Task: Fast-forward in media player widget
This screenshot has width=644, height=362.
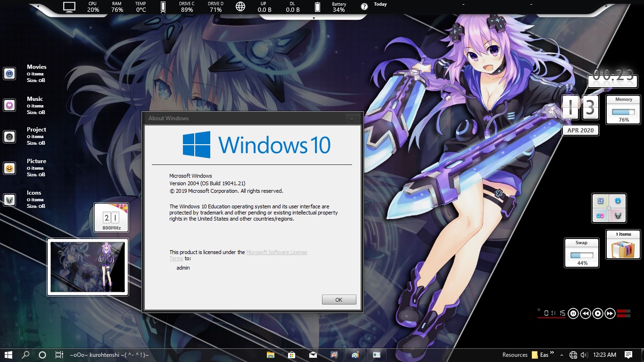Action: 610,313
